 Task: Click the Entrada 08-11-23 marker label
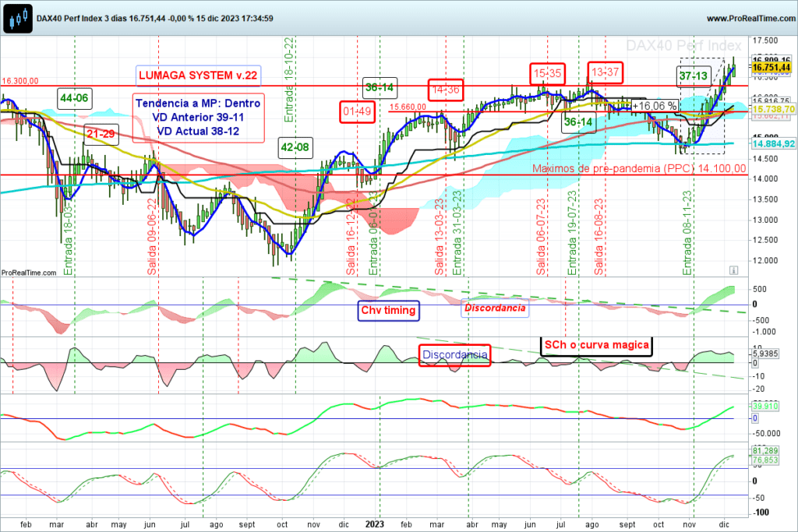[687, 233]
